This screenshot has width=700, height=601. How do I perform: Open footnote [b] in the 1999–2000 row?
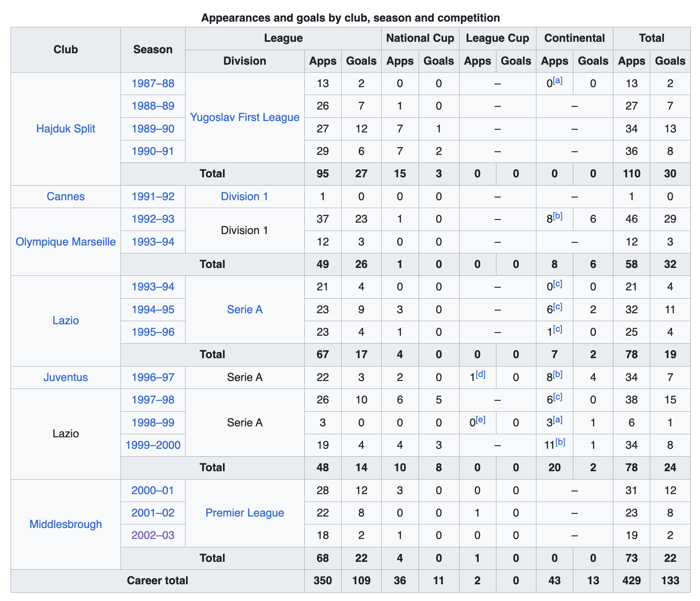pyautogui.click(x=560, y=442)
